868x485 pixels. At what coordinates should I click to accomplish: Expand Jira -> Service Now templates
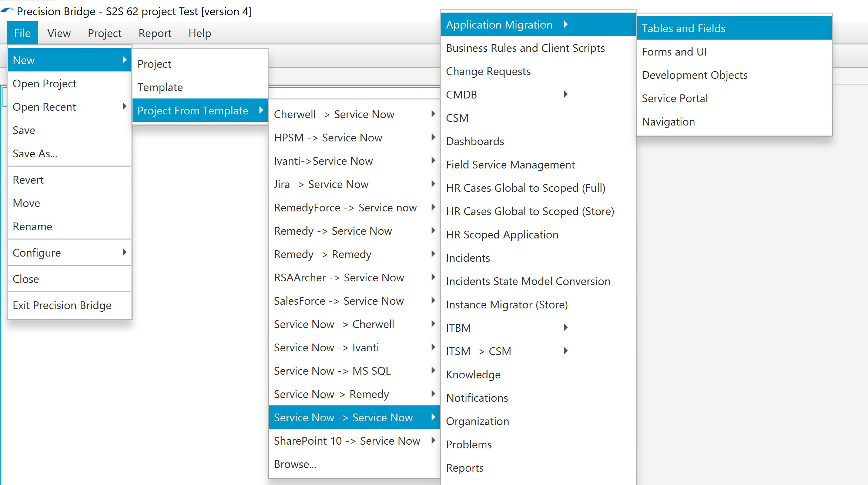point(355,184)
